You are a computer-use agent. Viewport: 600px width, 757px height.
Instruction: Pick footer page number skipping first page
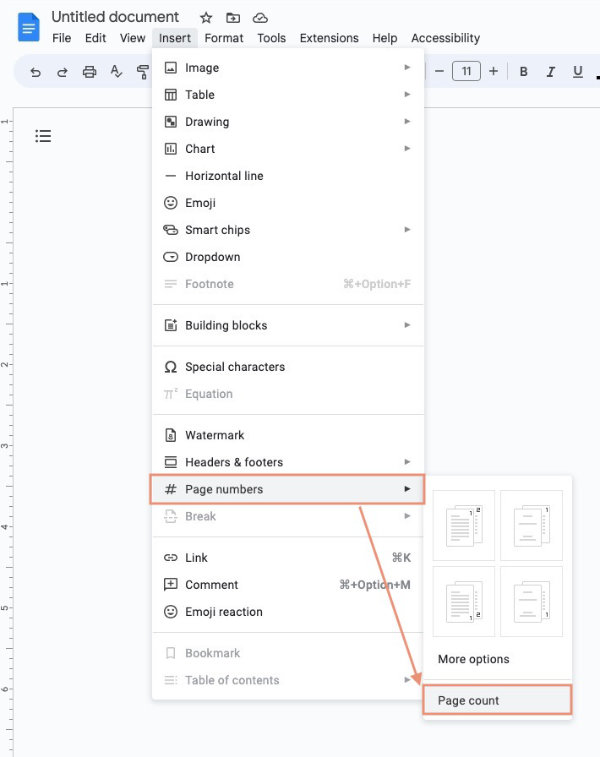click(x=531, y=602)
